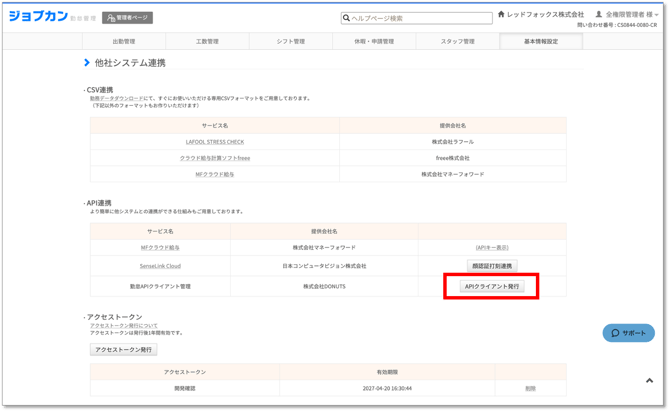Open the スタッフ管理 menu tab
Screen dimensions: 670x412
[457, 42]
